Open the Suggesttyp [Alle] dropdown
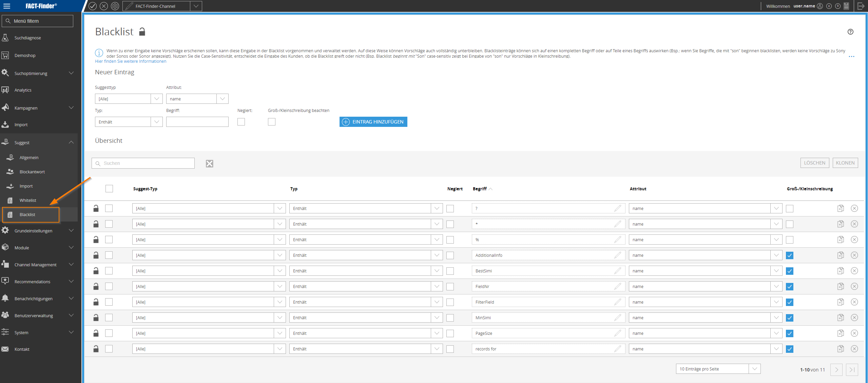The height and width of the screenshot is (383, 868). [129, 99]
